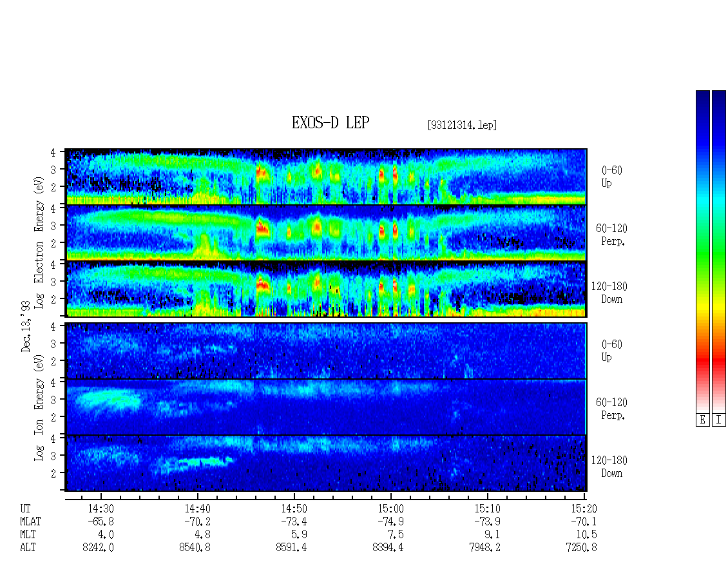Click the MLAT value -74.9
The width and height of the screenshot is (728, 564).
(390, 521)
